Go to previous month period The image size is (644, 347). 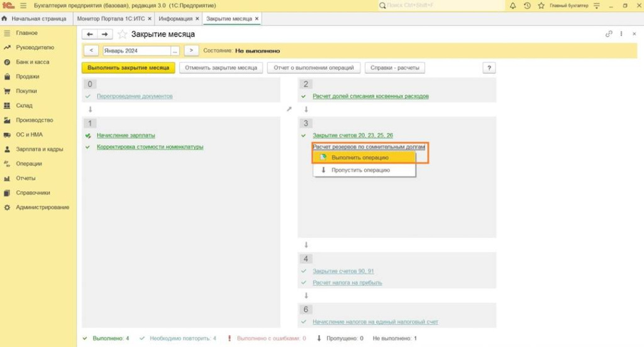91,50
